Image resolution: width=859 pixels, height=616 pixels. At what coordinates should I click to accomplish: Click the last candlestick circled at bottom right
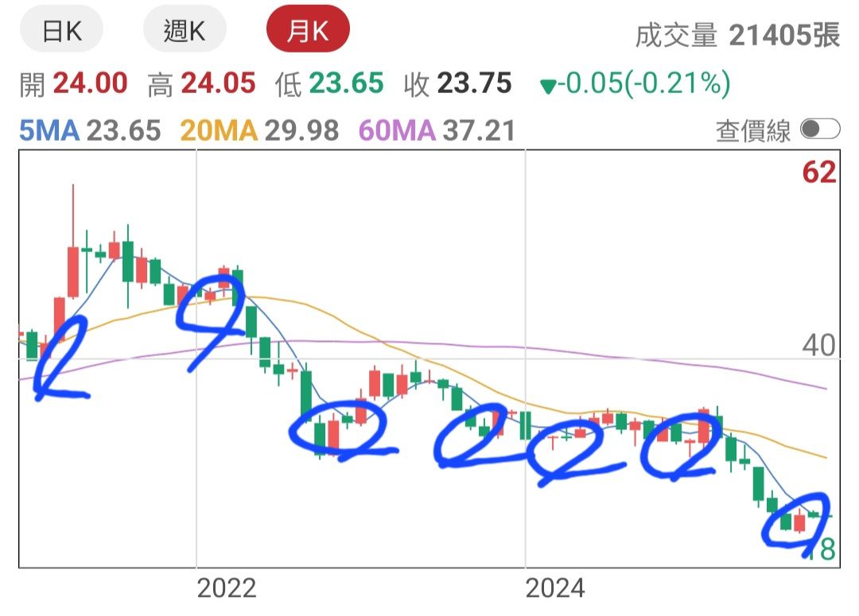click(814, 515)
